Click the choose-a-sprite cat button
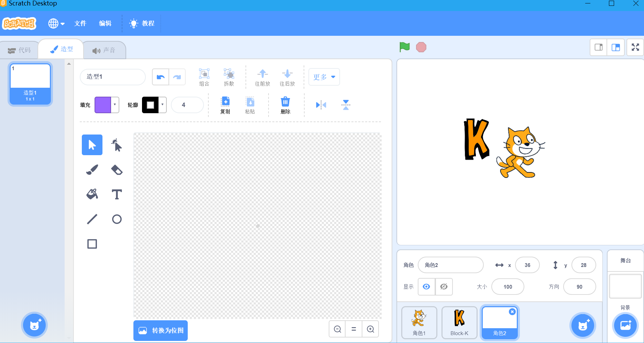 click(583, 325)
